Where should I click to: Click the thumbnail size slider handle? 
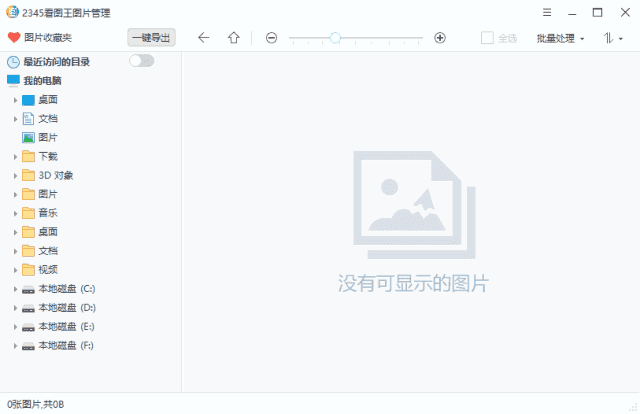(x=335, y=38)
